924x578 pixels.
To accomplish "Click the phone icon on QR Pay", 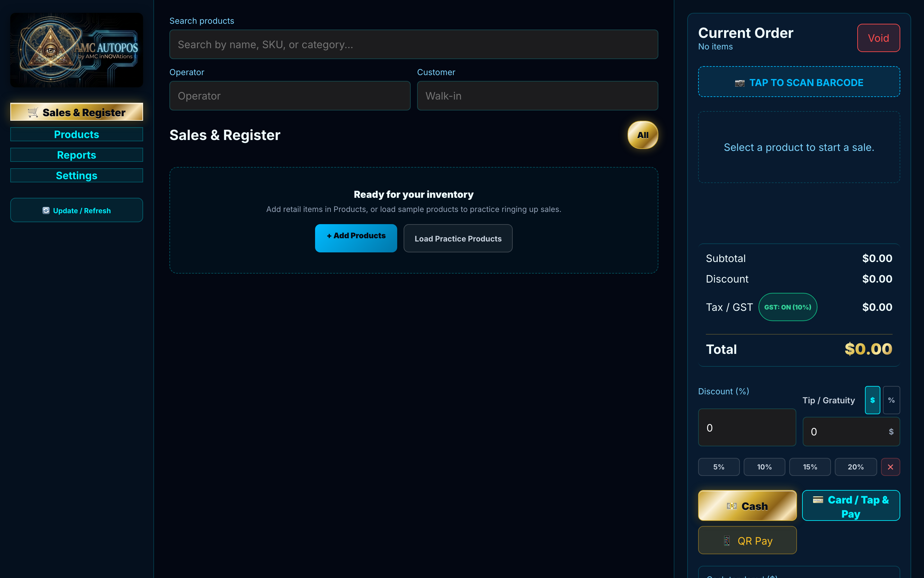I will click(727, 541).
